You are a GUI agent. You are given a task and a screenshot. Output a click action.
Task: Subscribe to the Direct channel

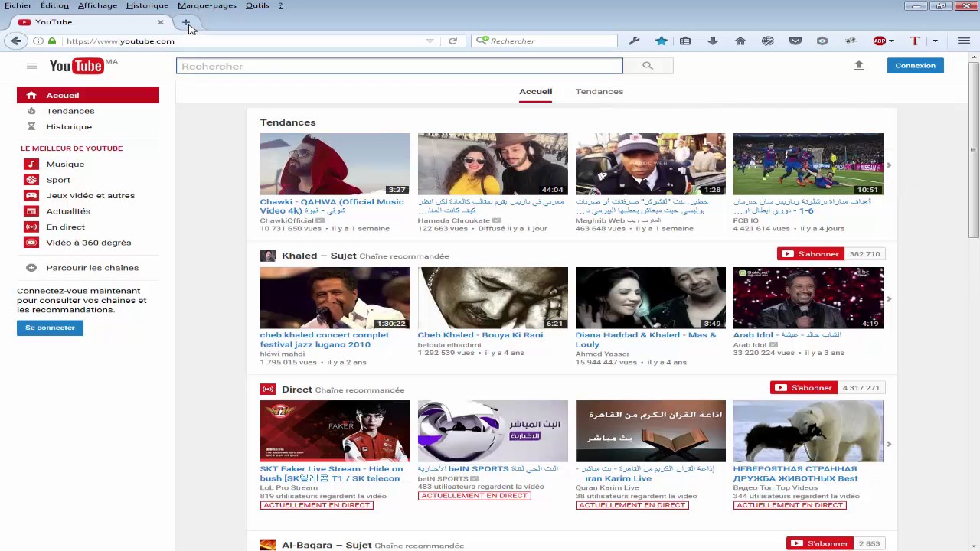[x=805, y=388]
